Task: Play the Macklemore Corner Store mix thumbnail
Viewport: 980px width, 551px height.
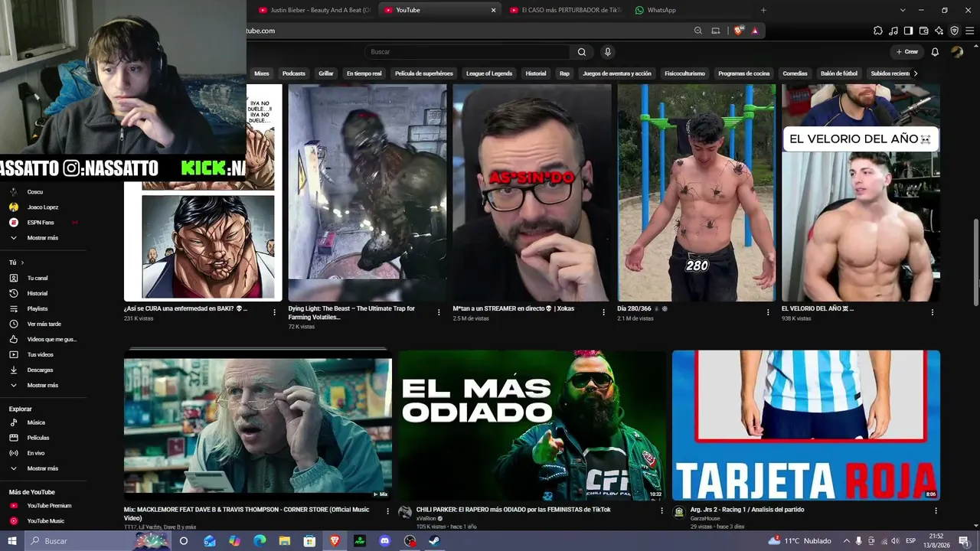Action: (x=258, y=425)
